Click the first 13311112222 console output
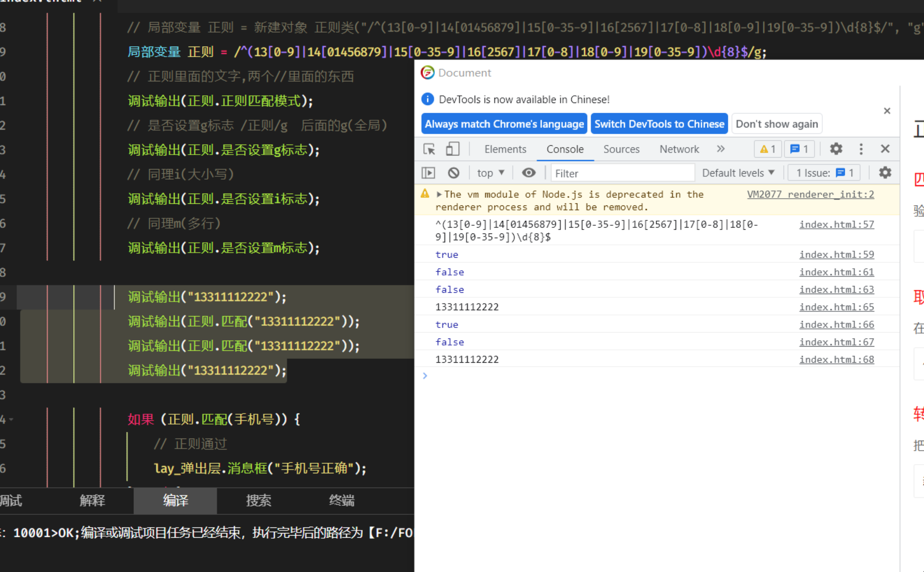The image size is (924, 572). [467, 307]
